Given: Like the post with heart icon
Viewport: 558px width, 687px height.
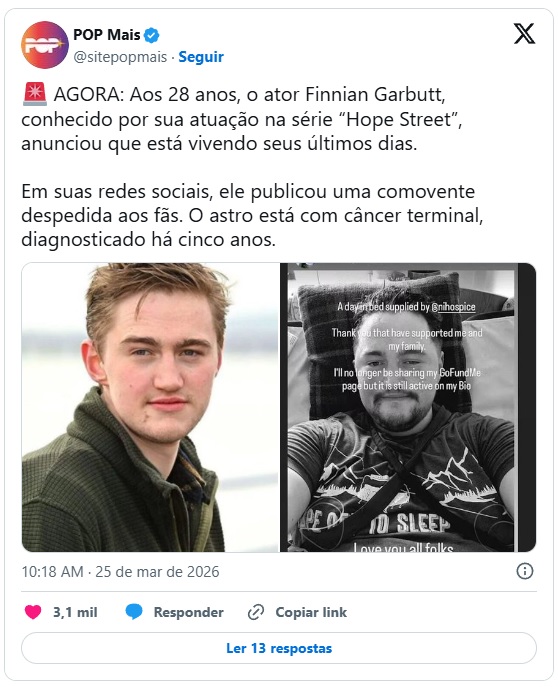Looking at the screenshot, I should click(x=33, y=612).
